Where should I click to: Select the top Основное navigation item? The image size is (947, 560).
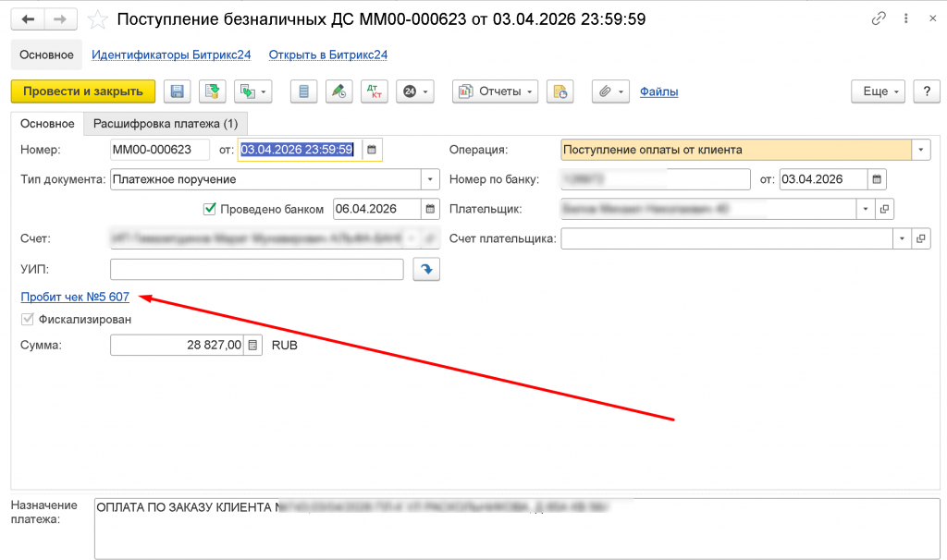pos(46,55)
